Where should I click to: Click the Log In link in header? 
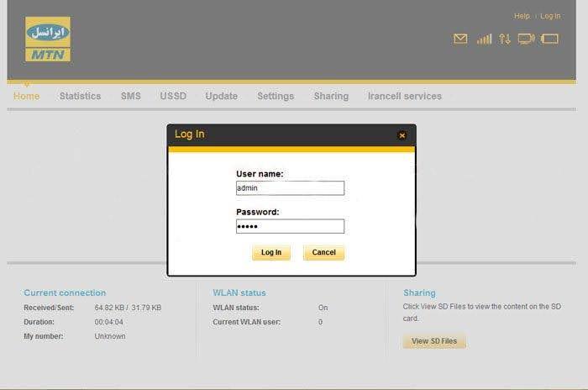pyautogui.click(x=550, y=16)
